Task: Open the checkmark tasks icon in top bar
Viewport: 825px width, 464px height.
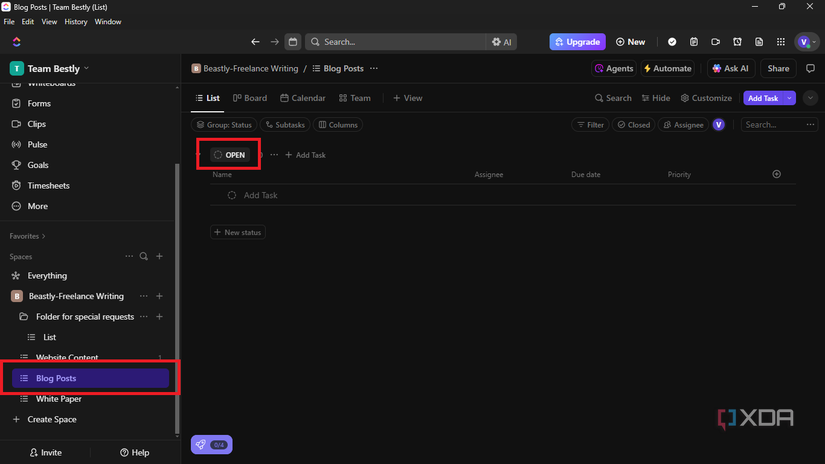Action: [672, 42]
